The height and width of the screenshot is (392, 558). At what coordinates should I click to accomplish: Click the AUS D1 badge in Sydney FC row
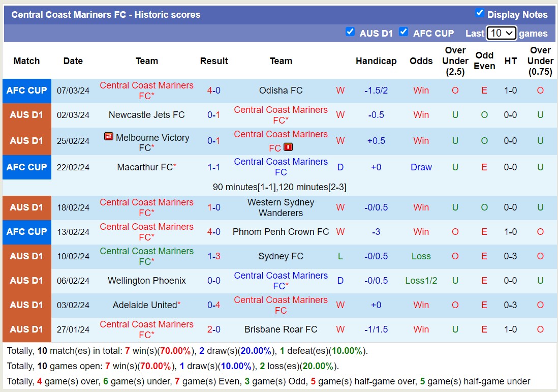click(26, 256)
